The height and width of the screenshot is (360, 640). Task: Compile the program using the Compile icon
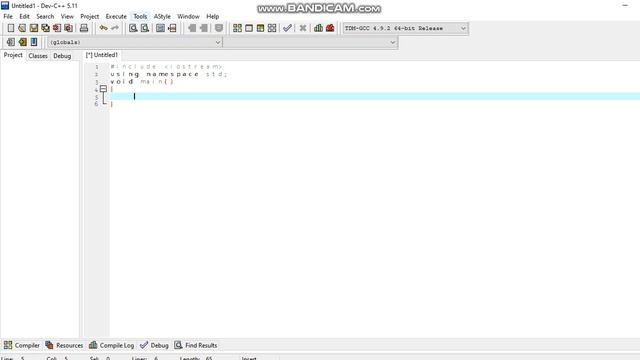coord(237,28)
